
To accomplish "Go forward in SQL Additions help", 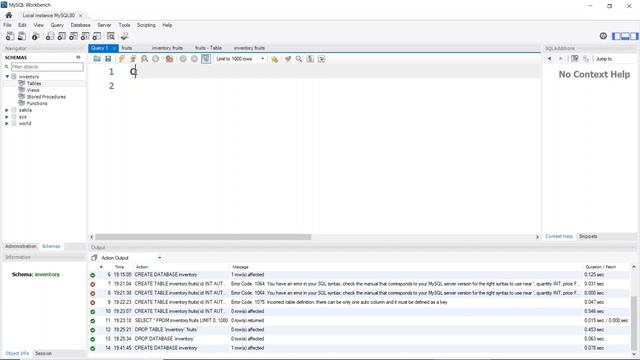I will (560, 59).
